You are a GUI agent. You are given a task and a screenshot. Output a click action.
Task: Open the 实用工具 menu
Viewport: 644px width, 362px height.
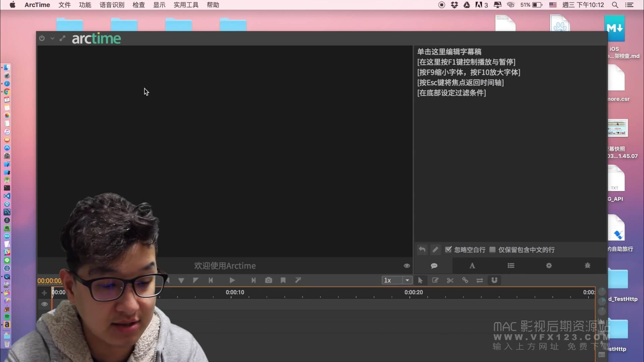186,5
